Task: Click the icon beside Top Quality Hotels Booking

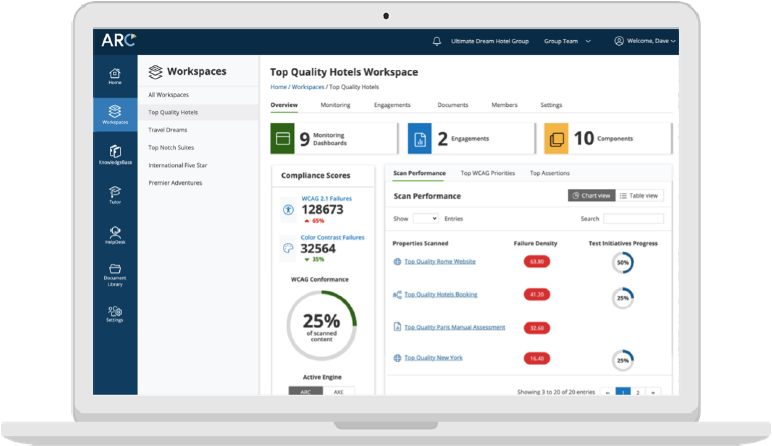Action: 397,295
